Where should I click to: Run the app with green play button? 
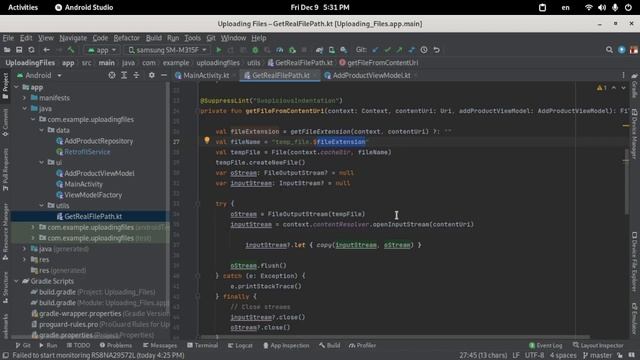[x=219, y=50]
